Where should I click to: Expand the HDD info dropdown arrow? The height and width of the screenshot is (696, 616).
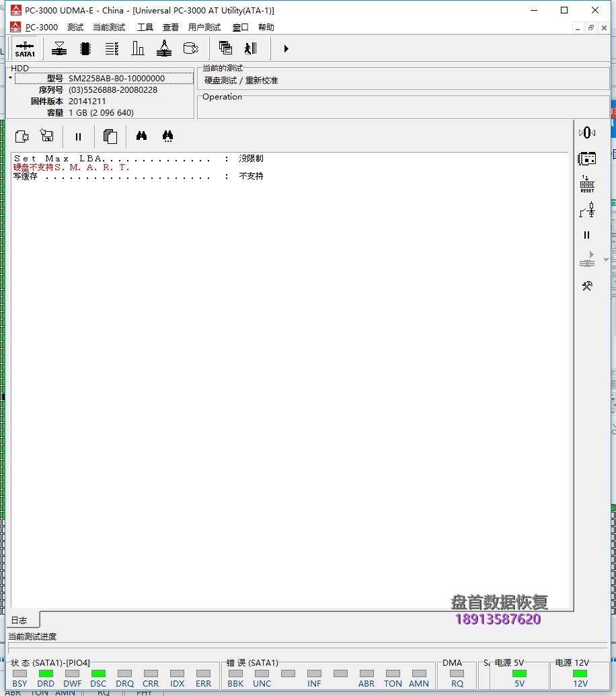[11, 78]
